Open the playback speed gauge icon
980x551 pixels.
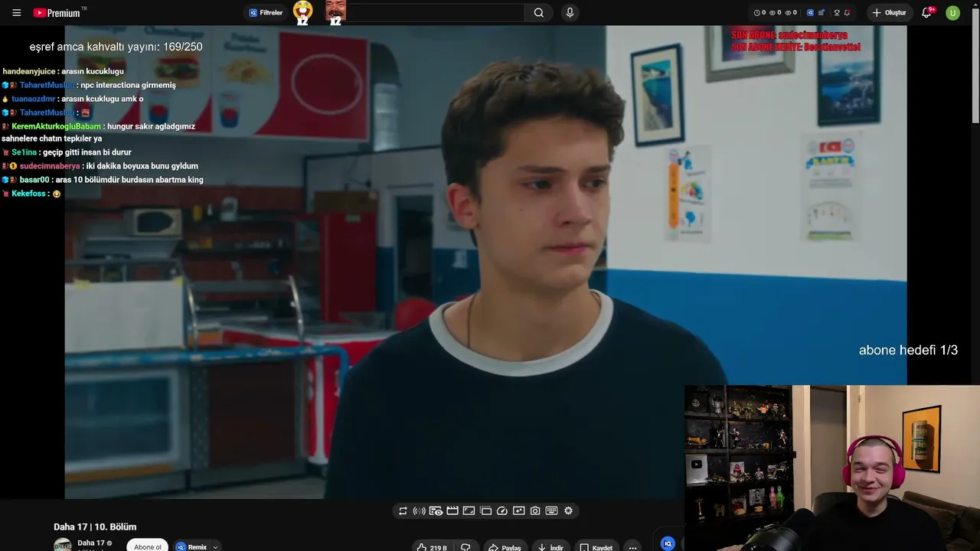click(502, 511)
